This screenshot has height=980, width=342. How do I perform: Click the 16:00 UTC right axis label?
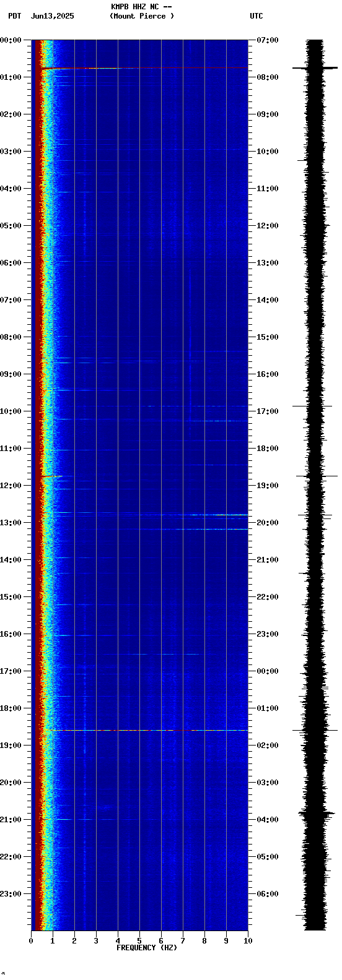(268, 374)
